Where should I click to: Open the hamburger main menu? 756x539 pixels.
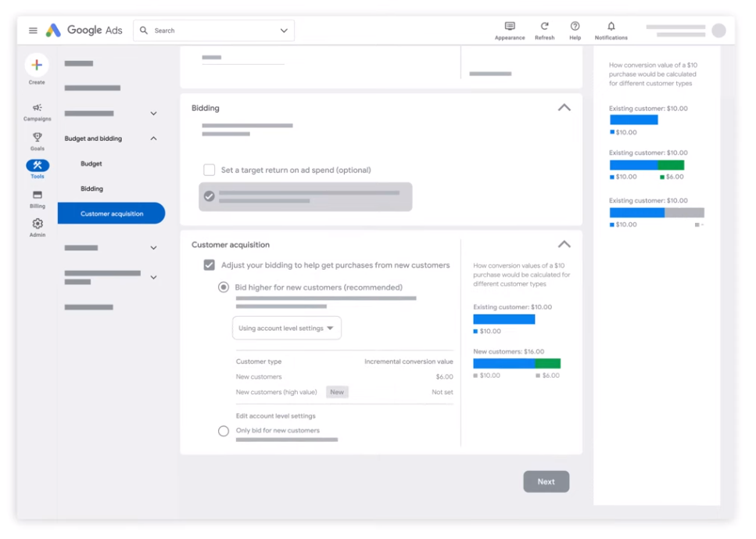[33, 31]
